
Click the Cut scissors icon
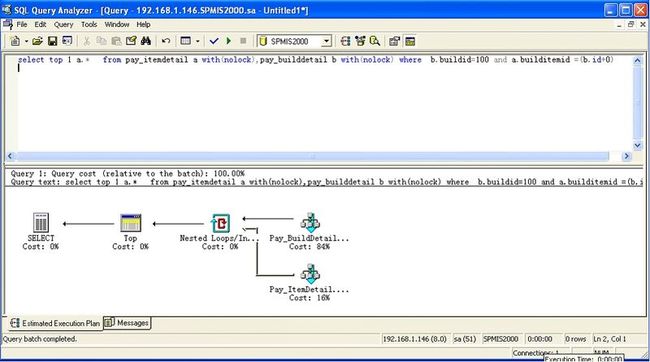pyautogui.click(x=87, y=41)
